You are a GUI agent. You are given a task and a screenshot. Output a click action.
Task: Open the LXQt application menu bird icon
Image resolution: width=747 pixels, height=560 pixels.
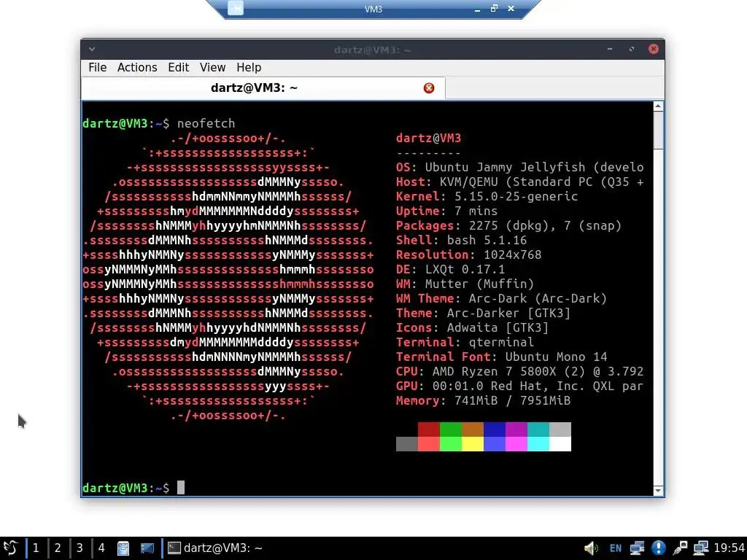[10, 548]
